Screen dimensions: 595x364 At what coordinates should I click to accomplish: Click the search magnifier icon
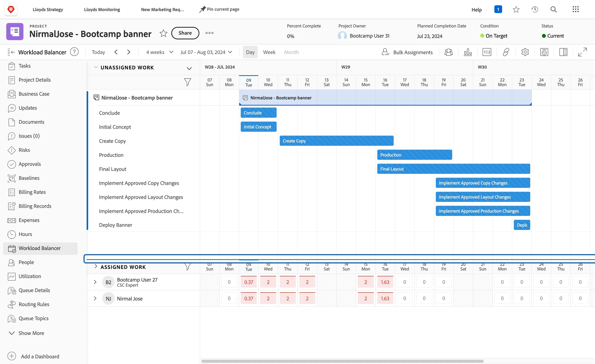click(x=553, y=9)
